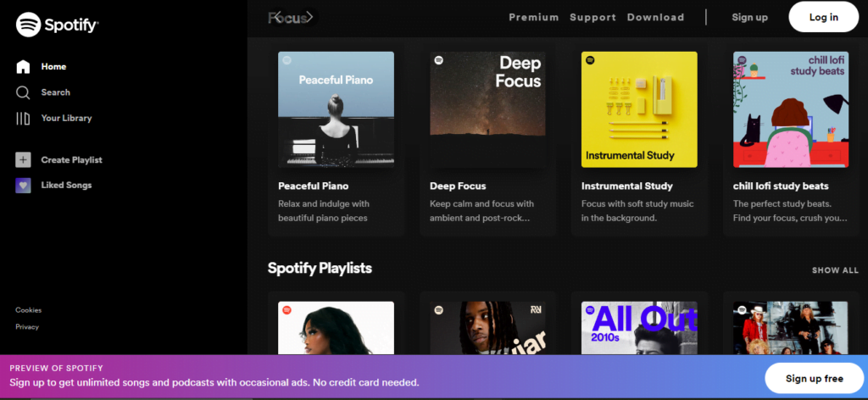868x400 pixels.
Task: Click the Spotify logo in the sidebar
Action: point(57,25)
